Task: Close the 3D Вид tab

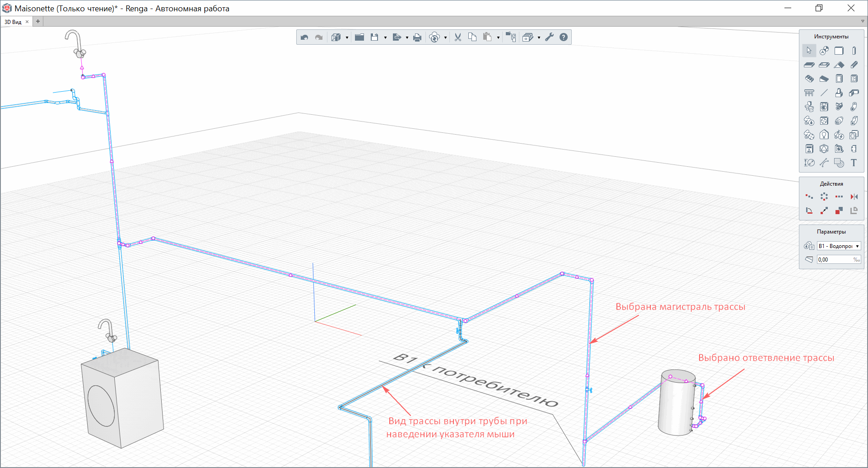Action: [27, 22]
